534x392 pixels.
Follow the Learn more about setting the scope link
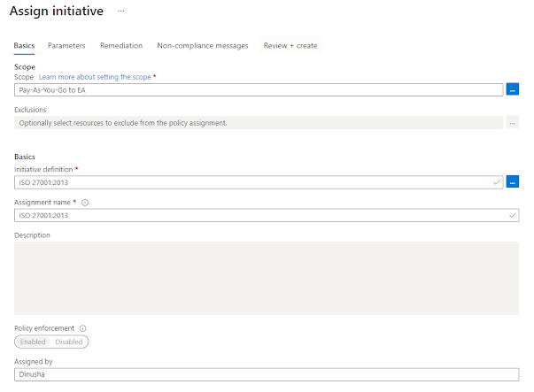coord(95,77)
